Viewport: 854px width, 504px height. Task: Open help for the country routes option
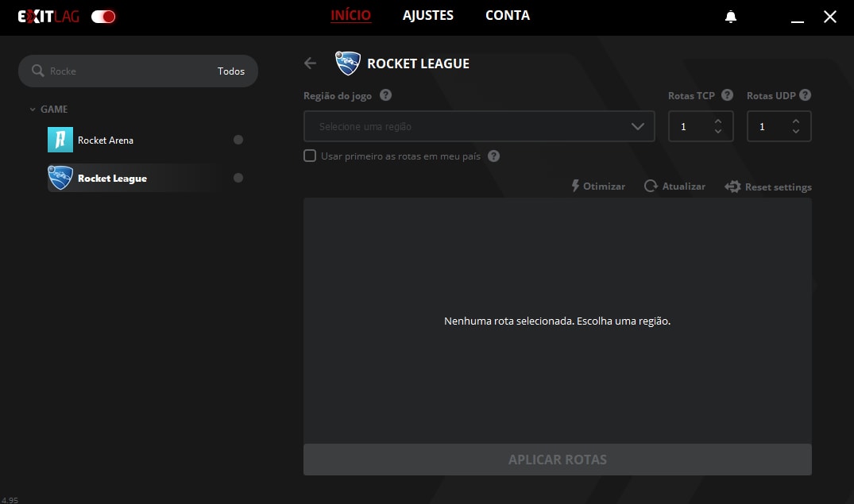pos(493,156)
